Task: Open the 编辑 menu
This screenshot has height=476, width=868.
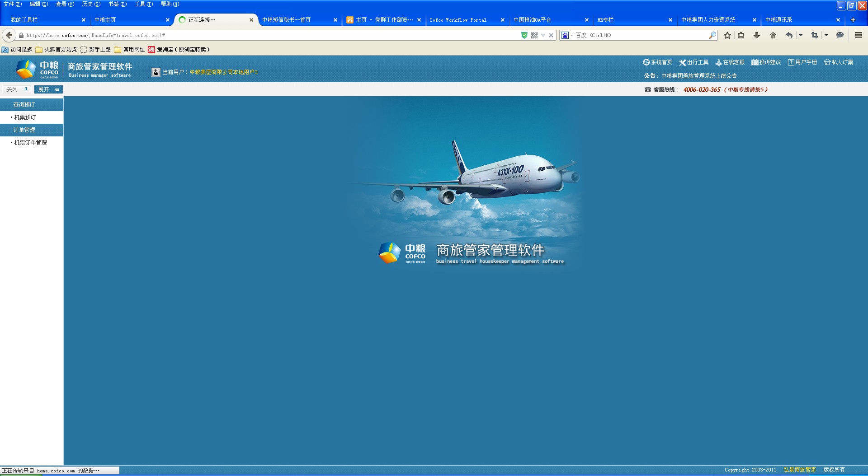Action: pos(39,4)
